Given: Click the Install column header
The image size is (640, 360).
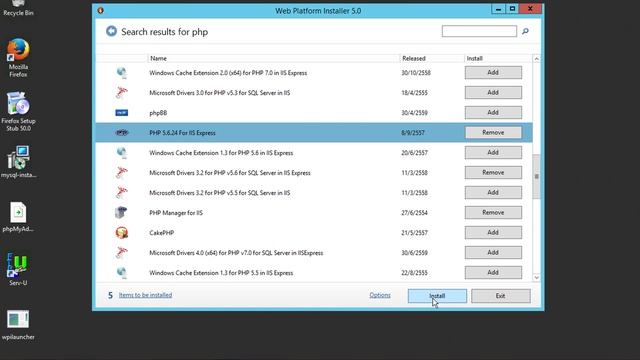Looking at the screenshot, I should click(498, 58).
